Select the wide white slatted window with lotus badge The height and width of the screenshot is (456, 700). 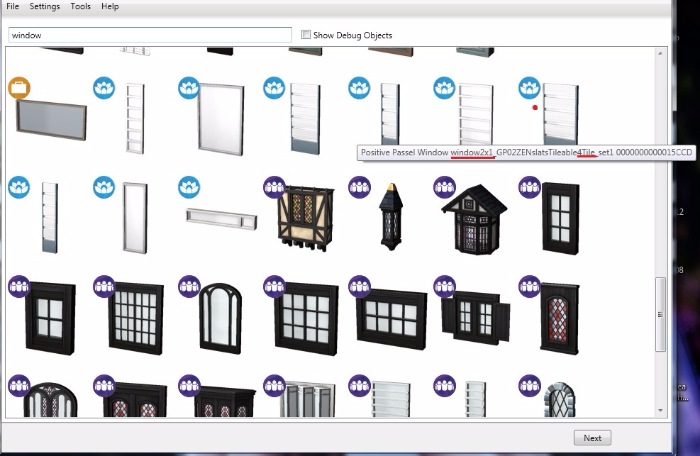coord(305,118)
